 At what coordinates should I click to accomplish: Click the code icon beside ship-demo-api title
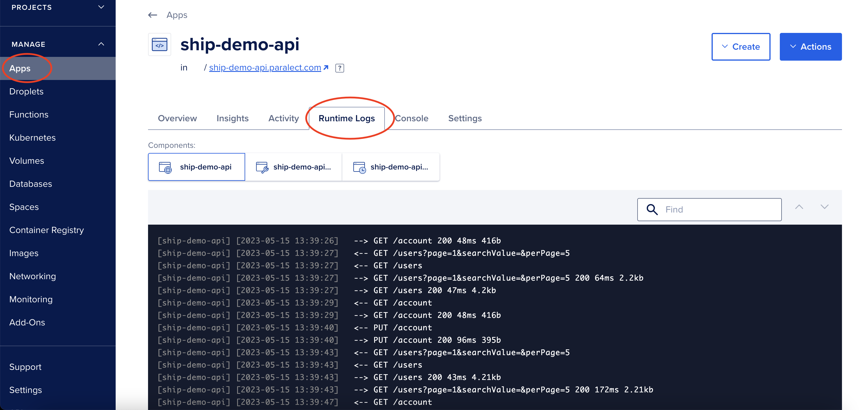[x=160, y=44]
